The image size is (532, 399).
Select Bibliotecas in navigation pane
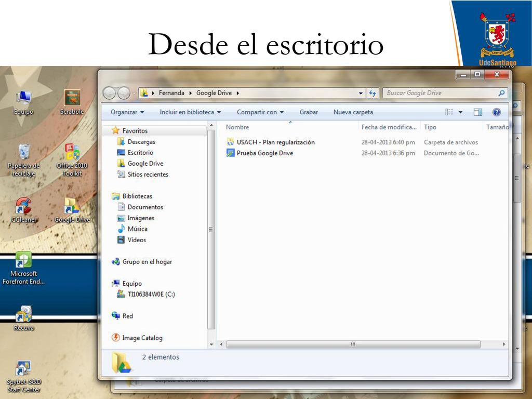point(137,196)
